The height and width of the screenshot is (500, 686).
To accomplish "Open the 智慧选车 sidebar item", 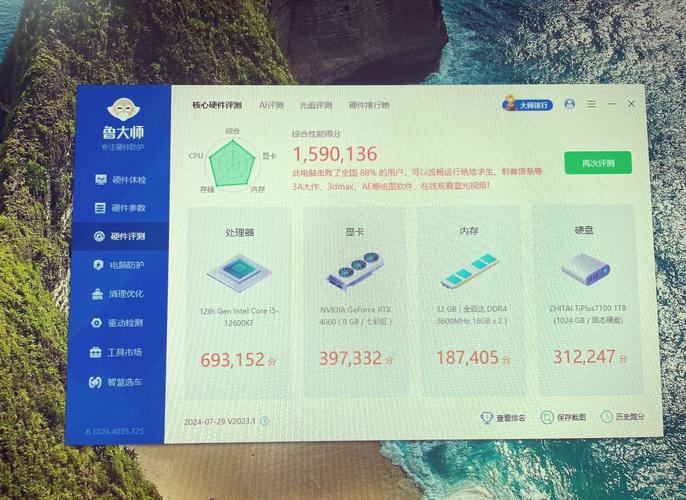I will (115, 382).
